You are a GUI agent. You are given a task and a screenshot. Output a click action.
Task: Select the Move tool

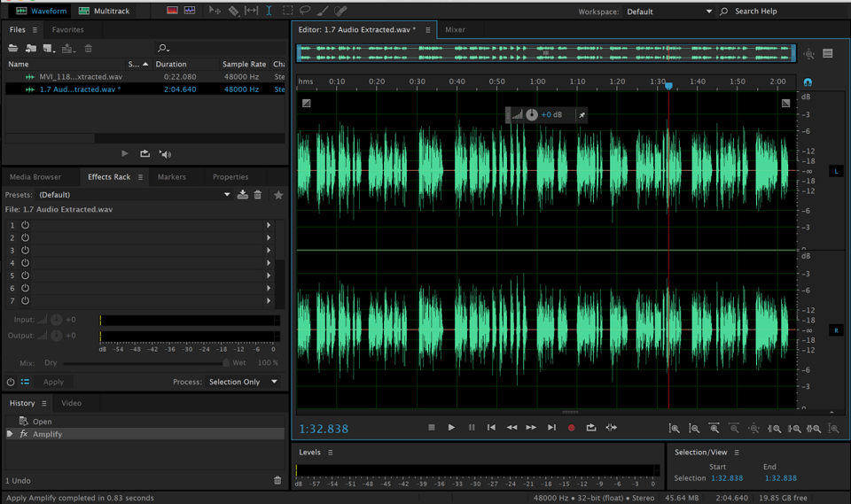coord(215,11)
